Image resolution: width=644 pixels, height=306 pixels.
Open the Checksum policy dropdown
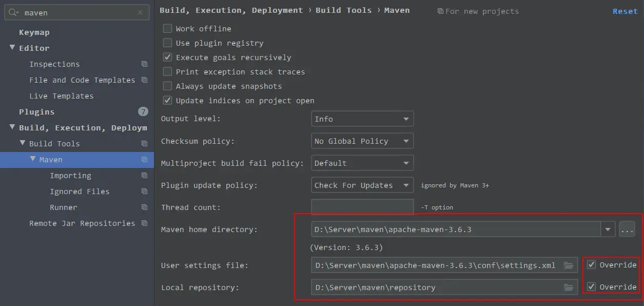point(362,141)
